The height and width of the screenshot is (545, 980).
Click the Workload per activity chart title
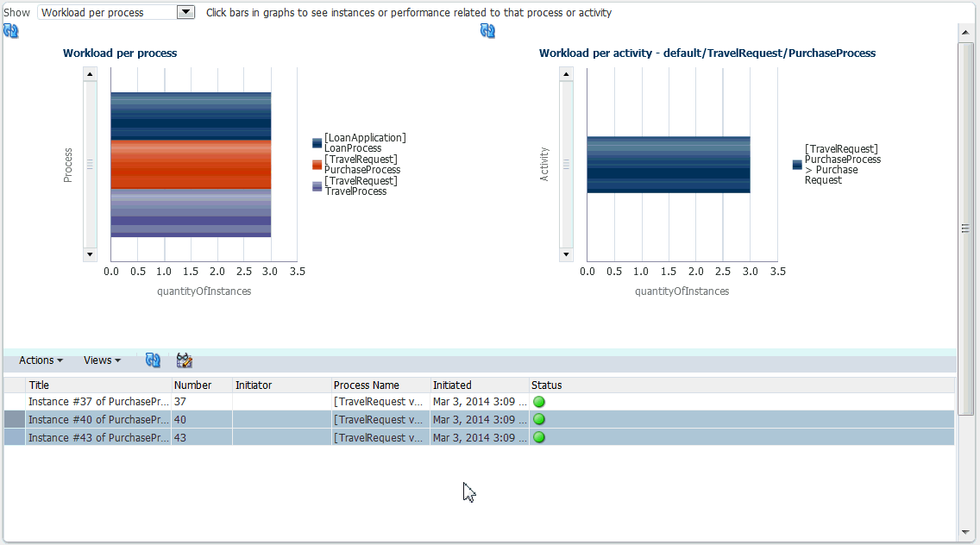pyautogui.click(x=707, y=53)
